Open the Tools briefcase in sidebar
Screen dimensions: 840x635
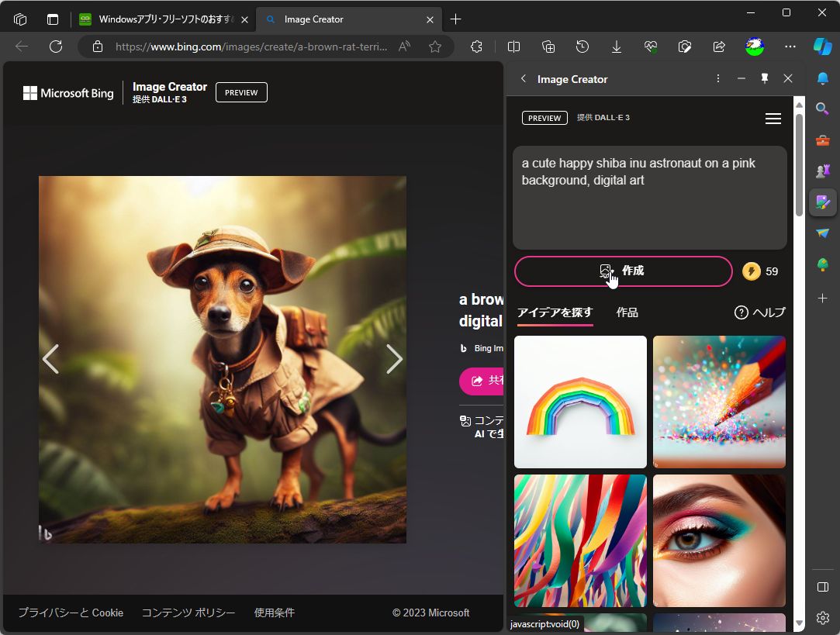[823, 141]
